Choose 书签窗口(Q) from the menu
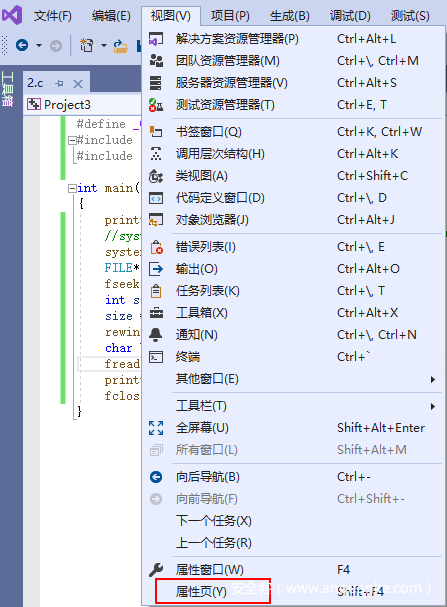This screenshot has width=447, height=607. point(293,132)
